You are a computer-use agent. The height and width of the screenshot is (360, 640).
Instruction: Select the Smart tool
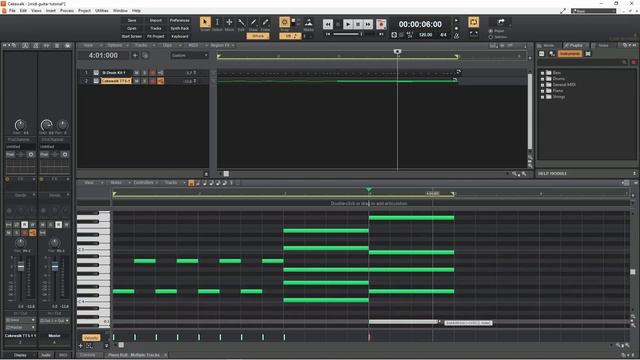click(x=205, y=22)
